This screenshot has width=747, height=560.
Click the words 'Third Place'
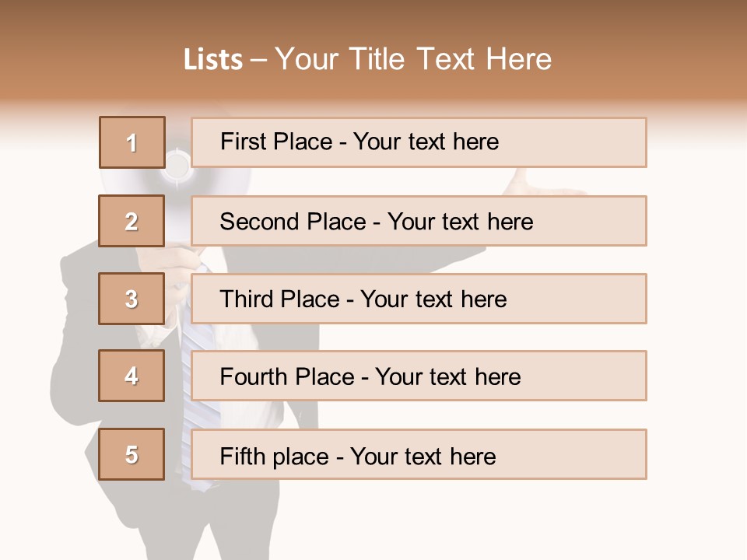[x=279, y=299]
